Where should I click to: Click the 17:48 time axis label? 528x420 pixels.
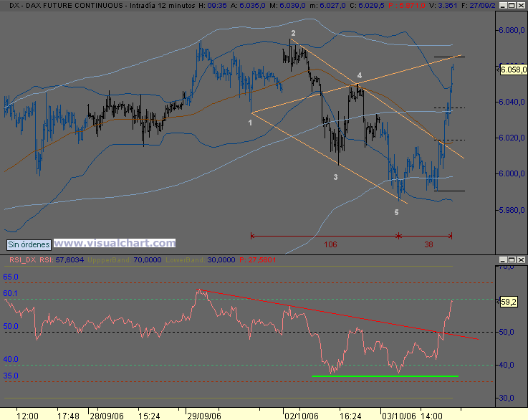[68, 416]
